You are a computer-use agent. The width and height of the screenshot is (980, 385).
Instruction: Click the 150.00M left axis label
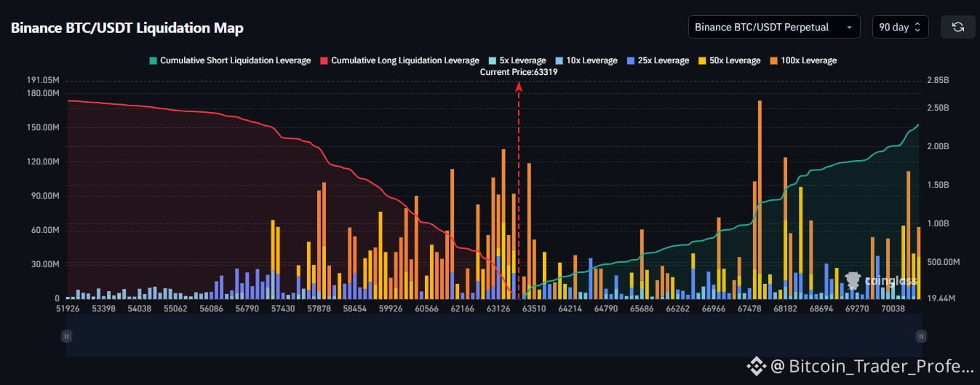pyautogui.click(x=44, y=127)
